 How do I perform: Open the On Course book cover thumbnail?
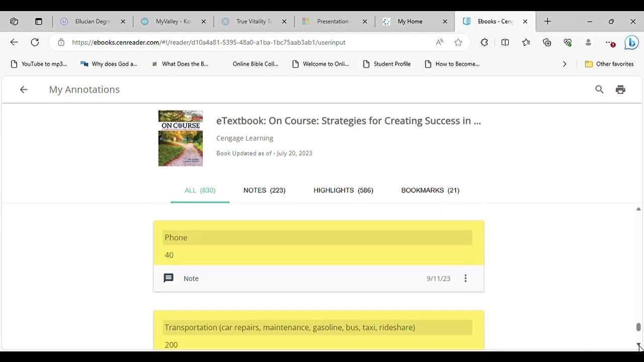click(181, 138)
